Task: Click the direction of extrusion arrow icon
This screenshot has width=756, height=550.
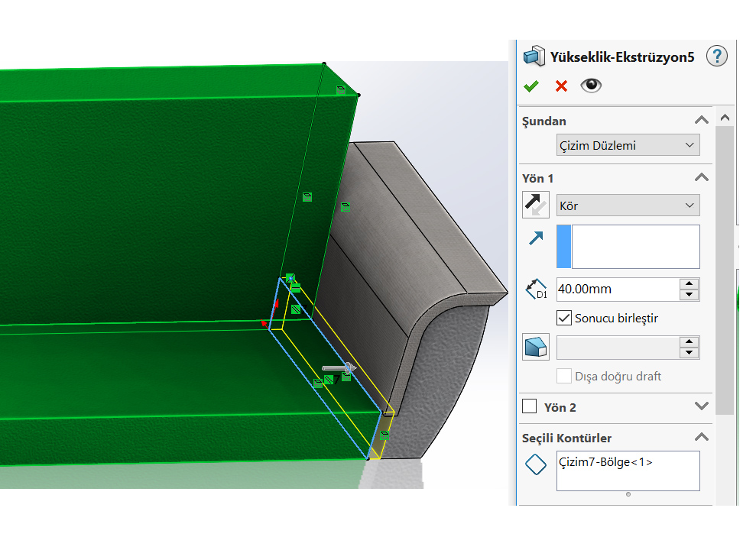Action: coord(536,238)
